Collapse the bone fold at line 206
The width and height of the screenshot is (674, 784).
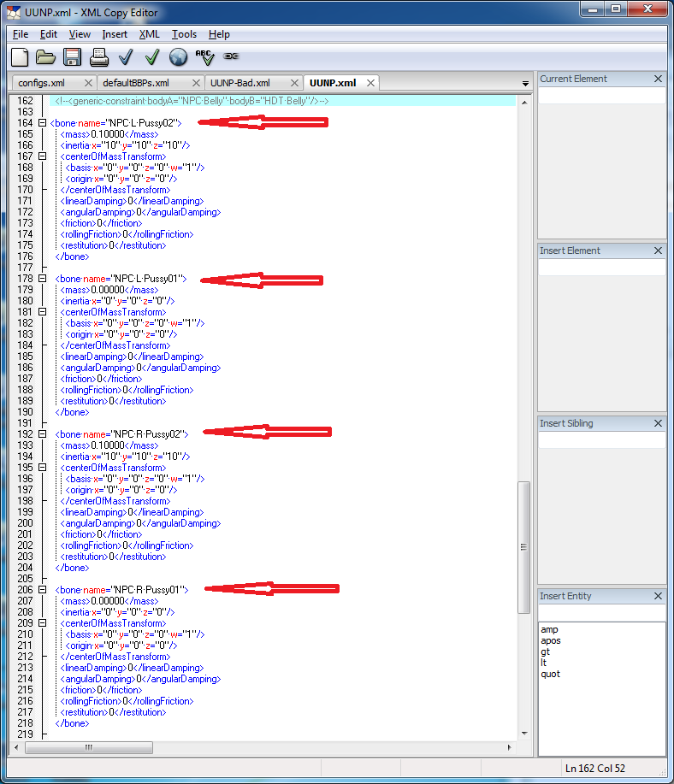pyautogui.click(x=43, y=590)
